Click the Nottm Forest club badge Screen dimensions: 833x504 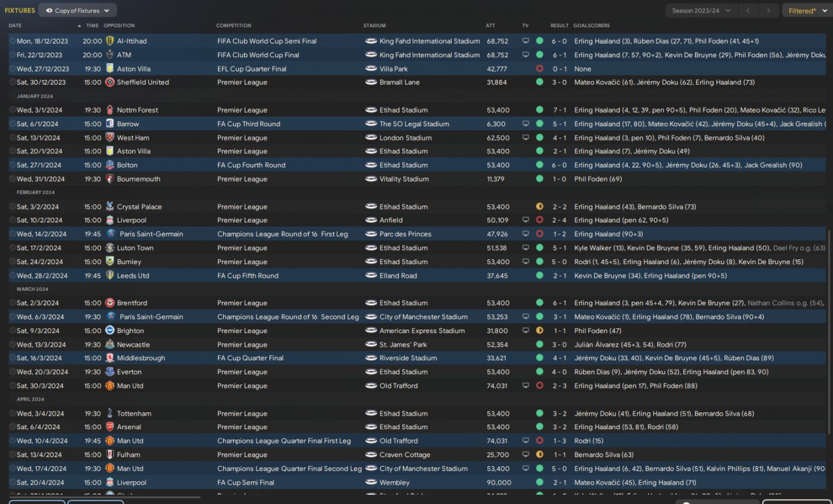pyautogui.click(x=110, y=110)
